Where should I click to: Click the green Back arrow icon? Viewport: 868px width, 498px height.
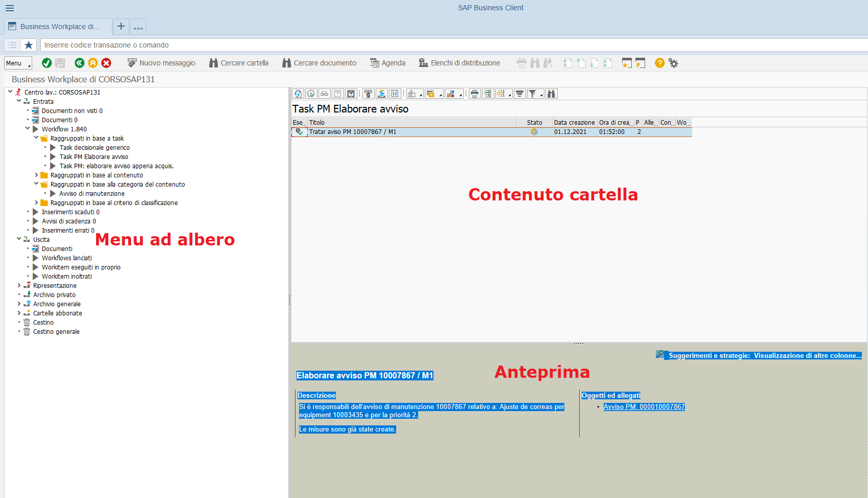pyautogui.click(x=79, y=63)
